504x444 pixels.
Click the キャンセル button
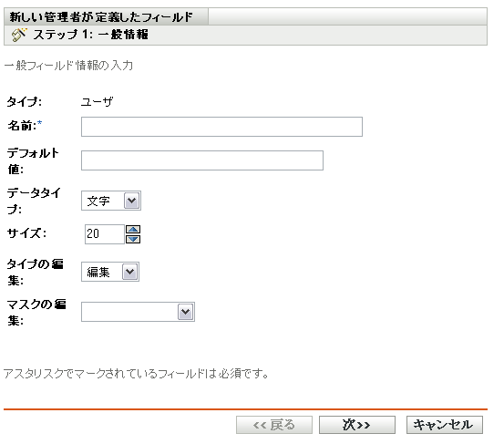[445, 425]
